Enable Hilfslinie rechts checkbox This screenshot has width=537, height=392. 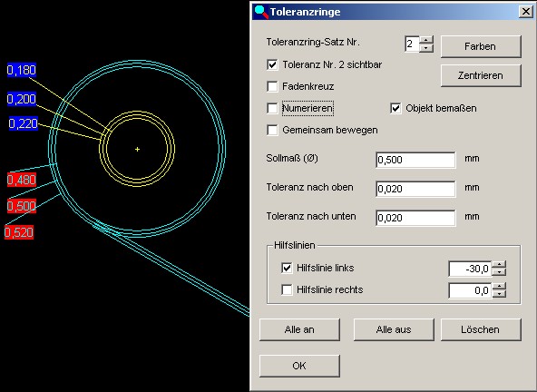tap(287, 289)
